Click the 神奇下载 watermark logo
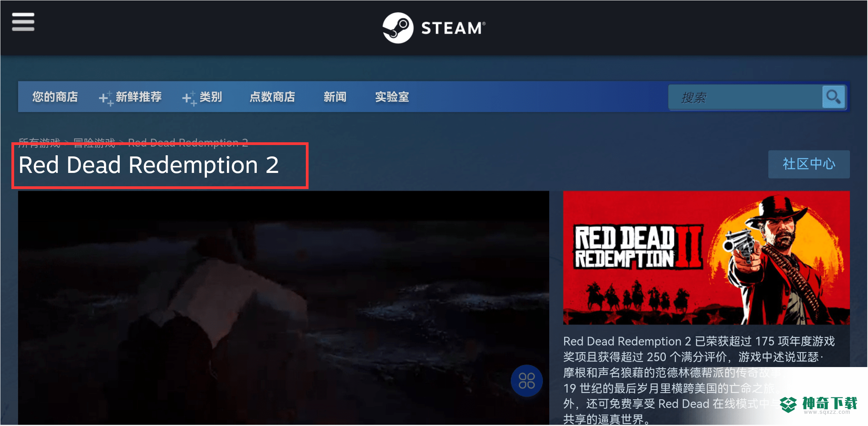 coord(818,405)
